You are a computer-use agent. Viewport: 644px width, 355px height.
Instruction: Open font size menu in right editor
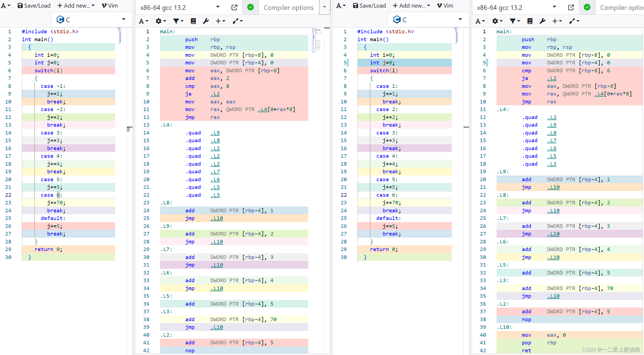tap(341, 5)
